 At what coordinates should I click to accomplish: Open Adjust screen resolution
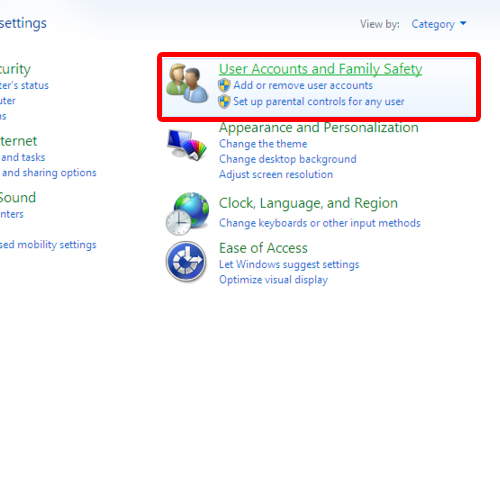tap(276, 174)
